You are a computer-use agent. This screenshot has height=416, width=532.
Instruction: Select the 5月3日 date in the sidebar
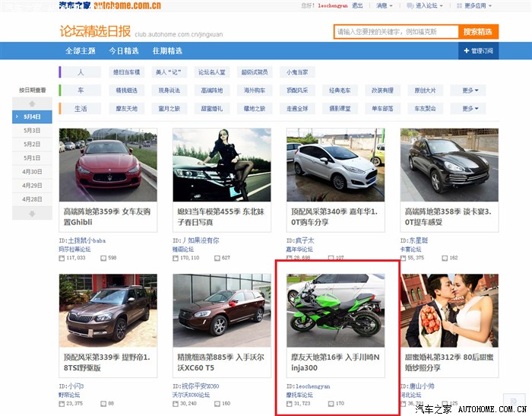coord(32,131)
